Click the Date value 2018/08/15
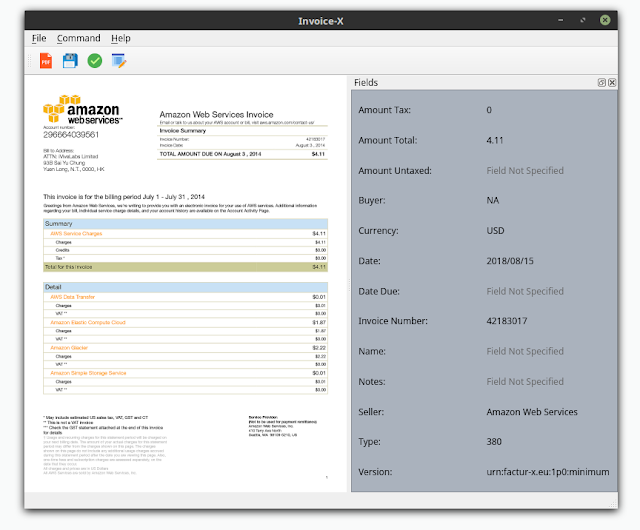640x530 pixels. point(510,261)
